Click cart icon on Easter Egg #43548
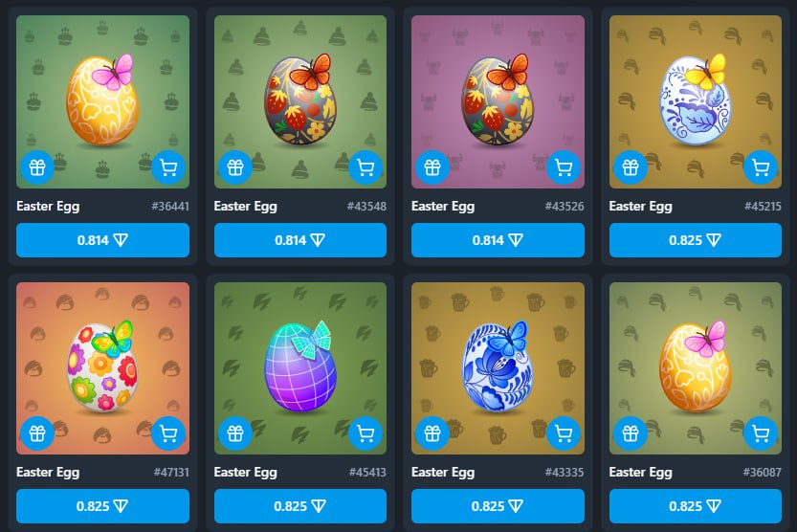This screenshot has width=797, height=532. pyautogui.click(x=365, y=167)
